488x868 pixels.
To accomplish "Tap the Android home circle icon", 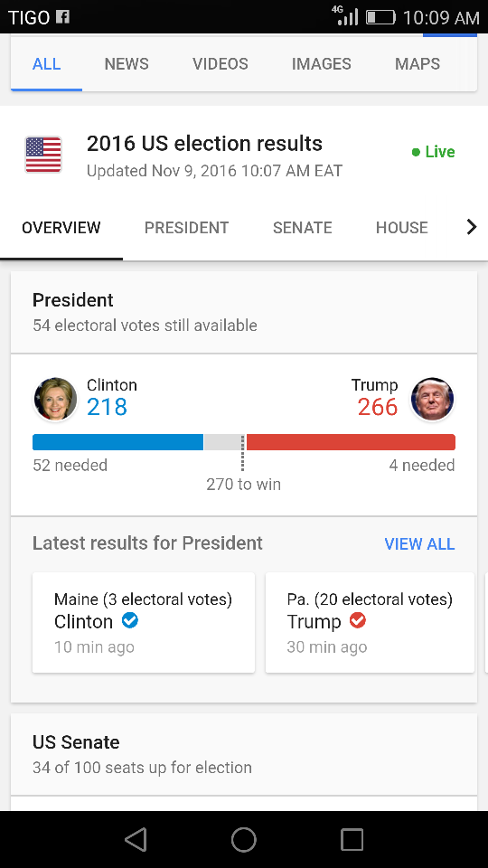I will [243, 839].
